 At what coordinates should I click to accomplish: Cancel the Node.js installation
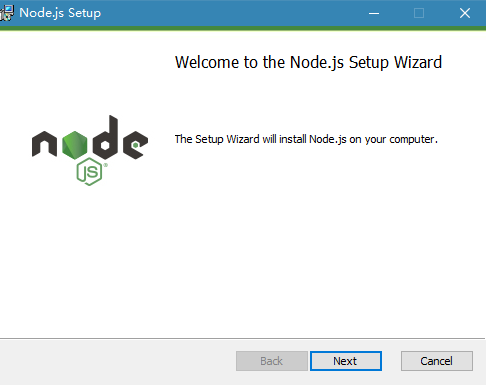coord(437,361)
